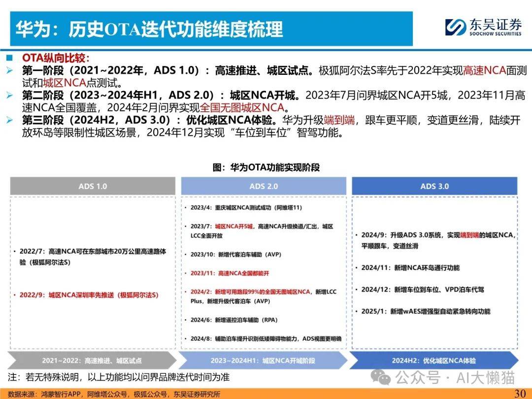Click the "2023/7: 城区NCA开5城" entry
The height and width of the screenshot is (399, 532).
tap(259, 231)
